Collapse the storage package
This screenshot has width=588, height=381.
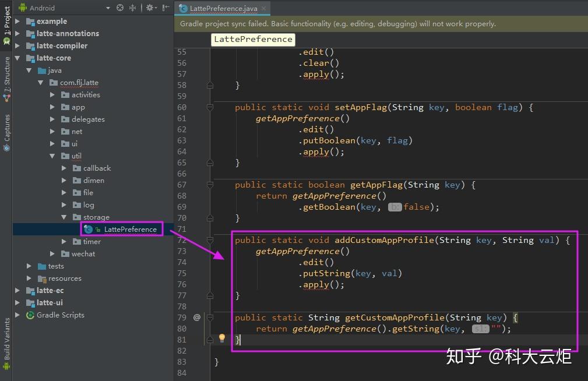(x=64, y=217)
